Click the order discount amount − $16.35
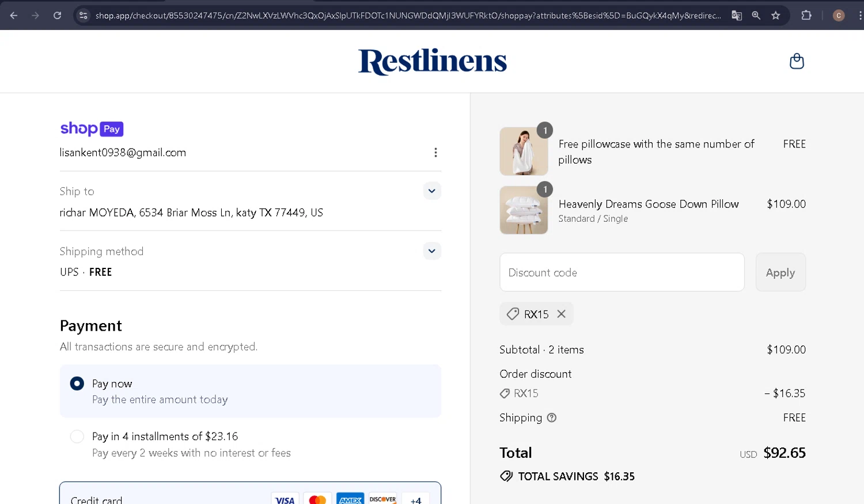The width and height of the screenshot is (864, 504). click(x=785, y=393)
